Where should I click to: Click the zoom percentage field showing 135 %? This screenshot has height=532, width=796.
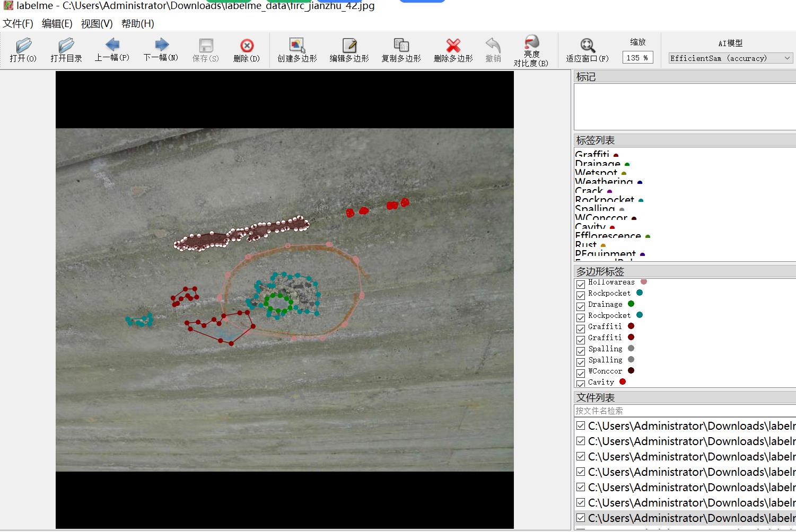tap(637, 58)
